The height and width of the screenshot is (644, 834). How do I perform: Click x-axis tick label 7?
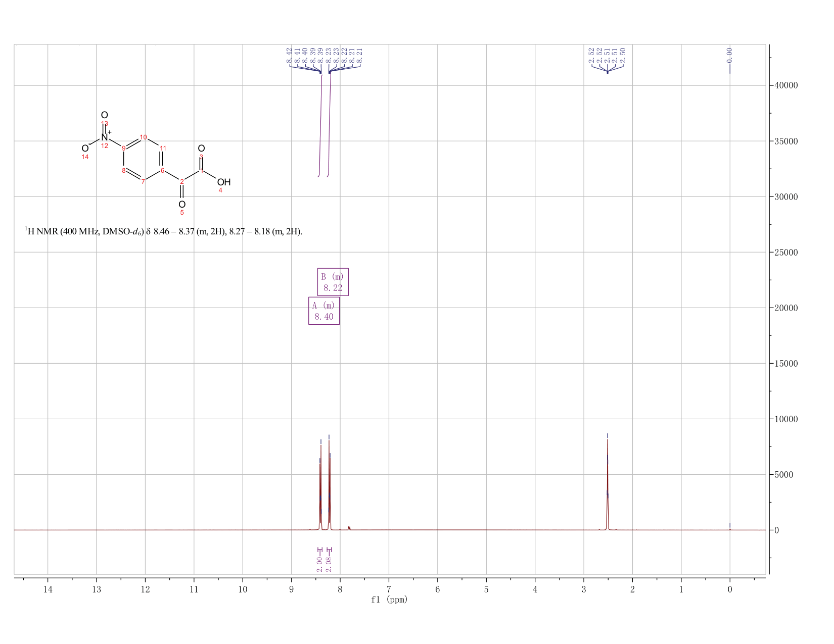point(389,589)
